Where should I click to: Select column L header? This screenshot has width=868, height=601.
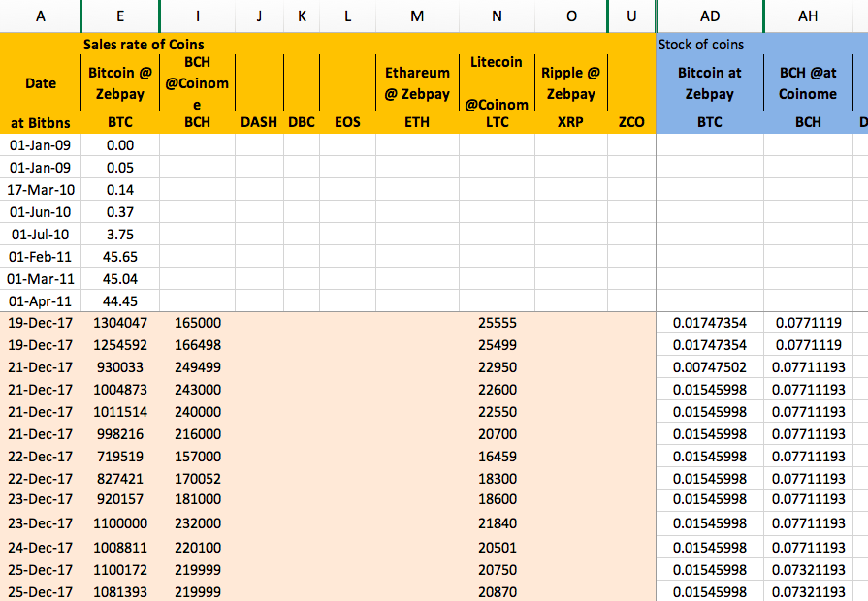(347, 16)
